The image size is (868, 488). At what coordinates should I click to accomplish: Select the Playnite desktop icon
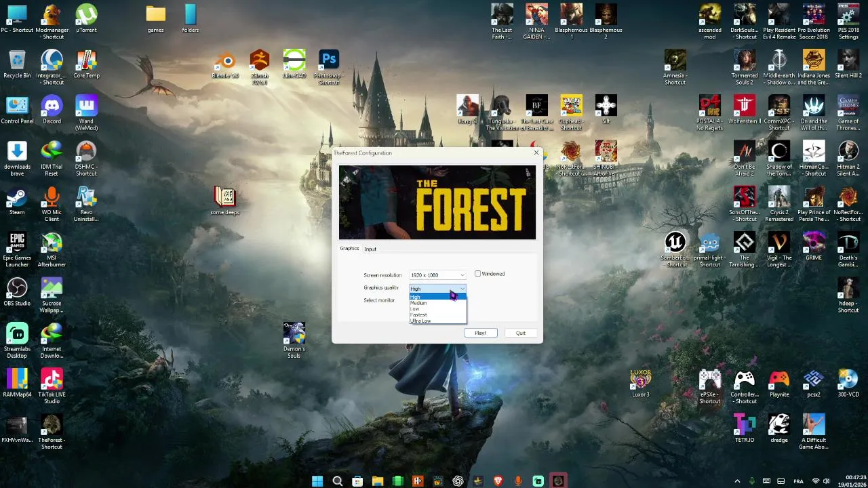tap(778, 383)
